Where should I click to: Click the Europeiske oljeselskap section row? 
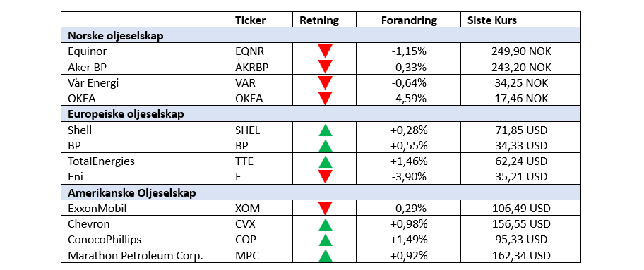click(x=321, y=114)
